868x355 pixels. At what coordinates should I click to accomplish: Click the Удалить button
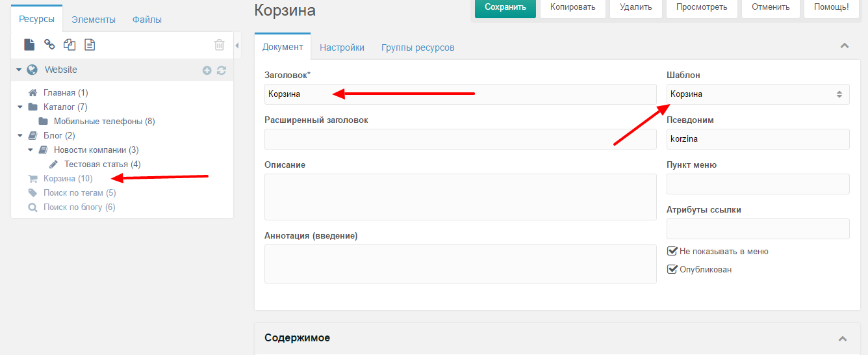click(636, 7)
